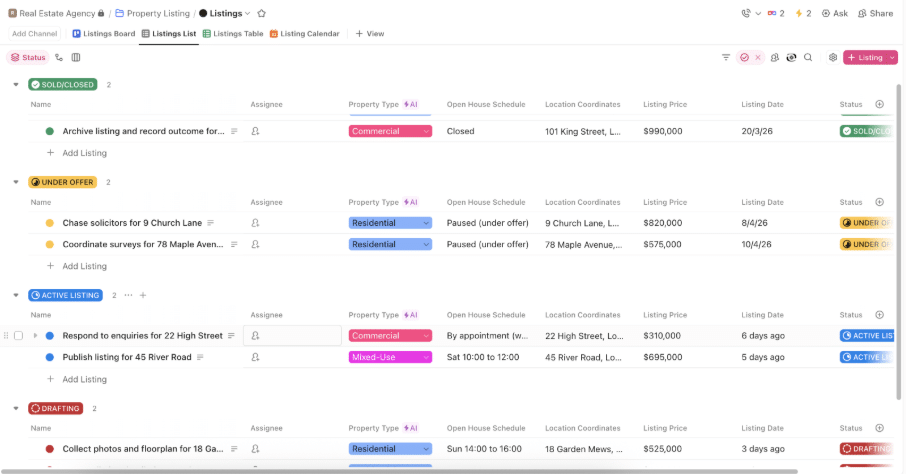Toggle status circle of Chase solicitors task
The image size is (906, 474).
(50, 223)
